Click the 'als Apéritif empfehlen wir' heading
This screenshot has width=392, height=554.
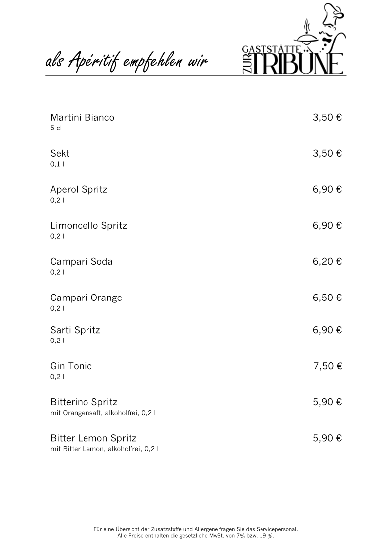(127, 60)
